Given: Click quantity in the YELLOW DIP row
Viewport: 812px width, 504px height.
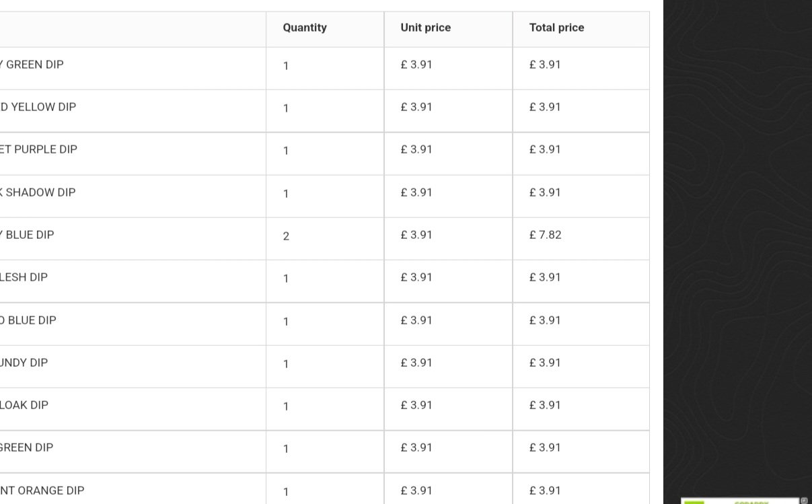Looking at the screenshot, I should pos(286,108).
